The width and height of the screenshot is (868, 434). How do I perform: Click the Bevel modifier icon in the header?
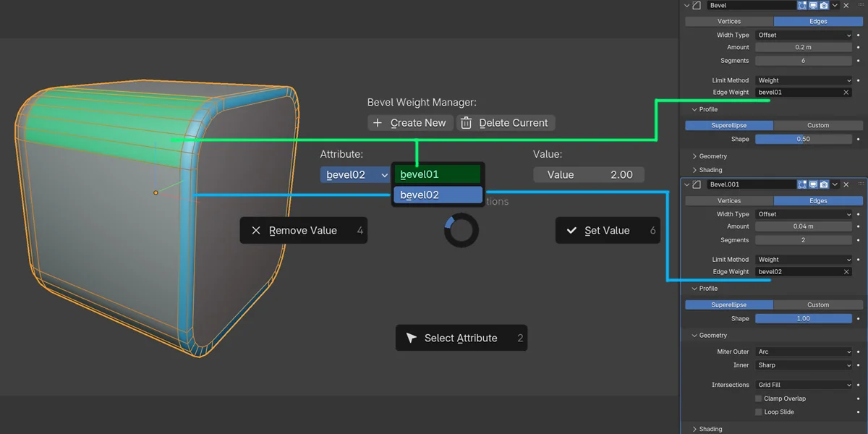point(697,5)
